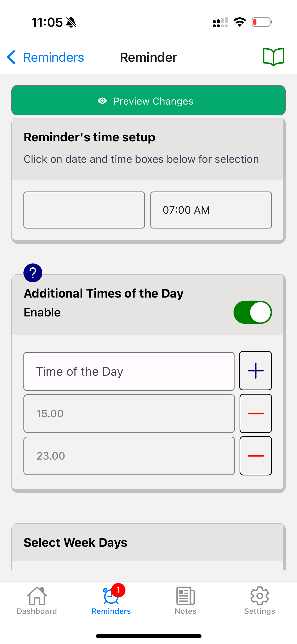Tap the 15.00 time field
This screenshot has height=644, width=297.
click(x=129, y=413)
